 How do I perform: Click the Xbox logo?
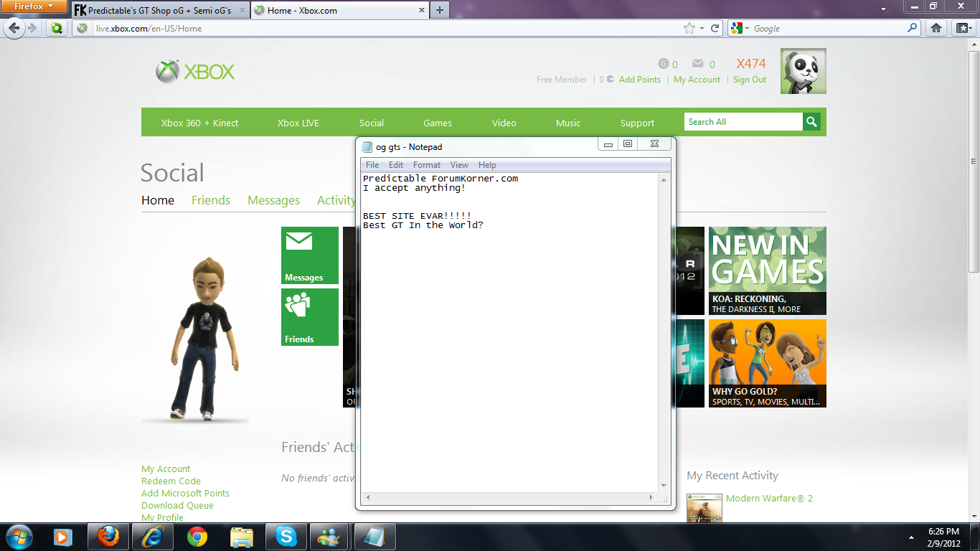195,72
